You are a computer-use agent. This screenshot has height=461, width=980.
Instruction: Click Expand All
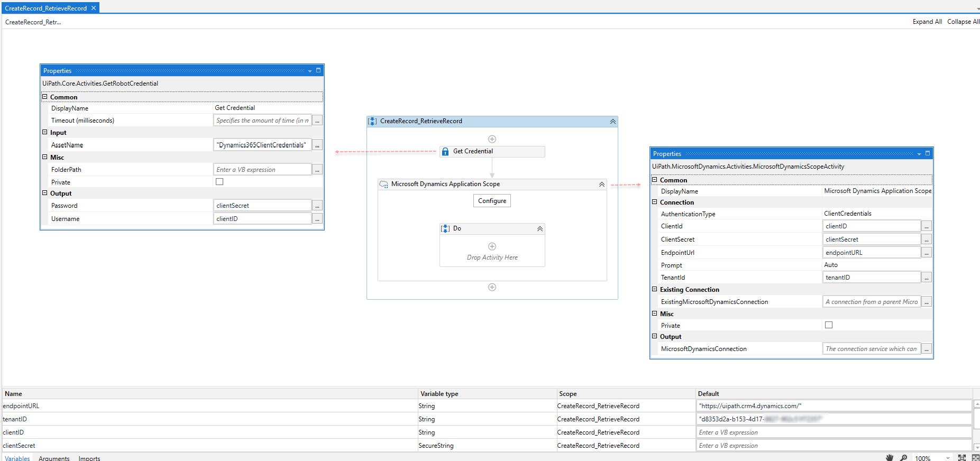[927, 22]
